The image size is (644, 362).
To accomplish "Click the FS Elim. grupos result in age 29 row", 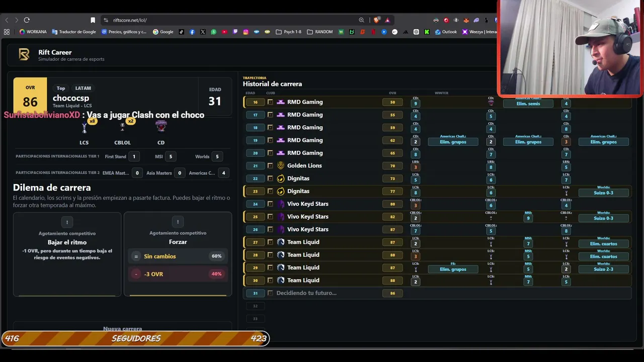I will point(453,269).
